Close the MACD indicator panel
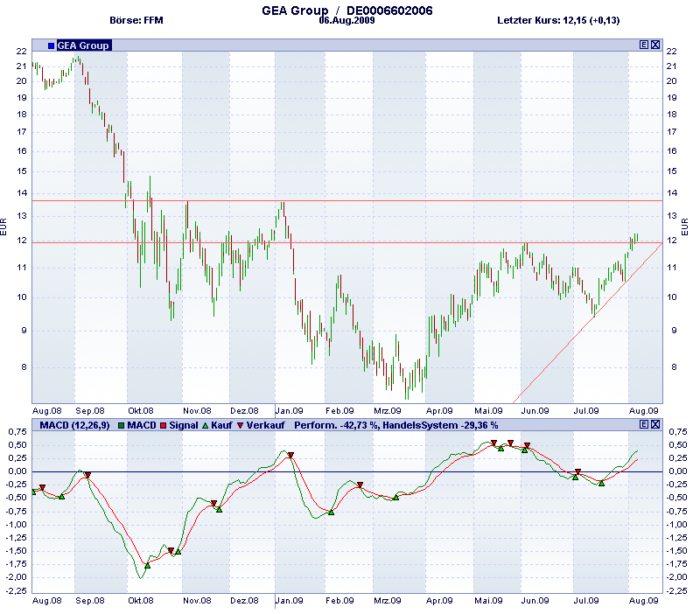This screenshot has height=614, width=700. (655, 424)
